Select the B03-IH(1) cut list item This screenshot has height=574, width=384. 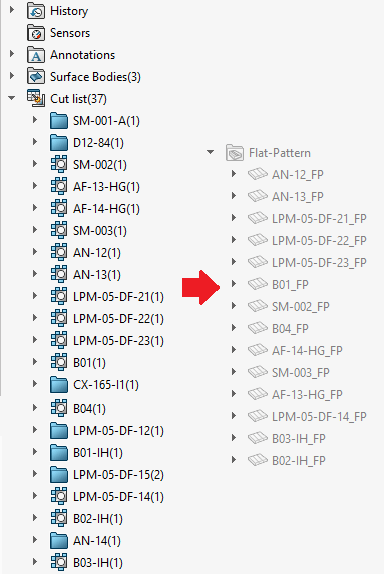98,563
